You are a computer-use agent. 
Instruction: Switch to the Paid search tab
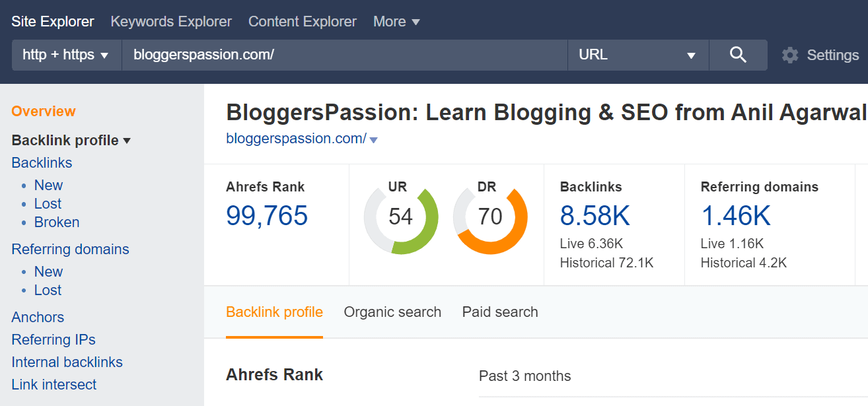[500, 312]
